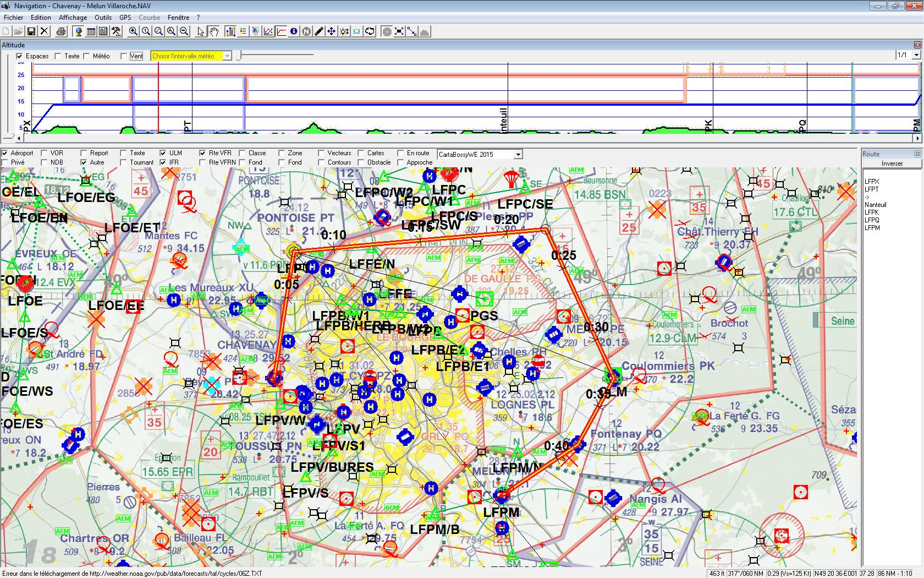Image resolution: width=924 pixels, height=578 pixels.
Task: Click the blue information icon
Action: (x=294, y=31)
